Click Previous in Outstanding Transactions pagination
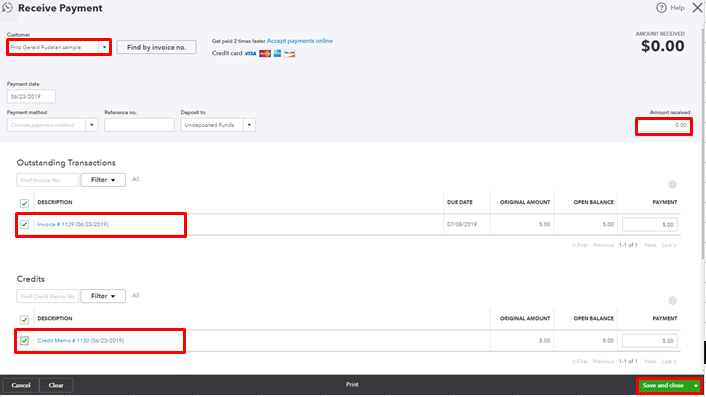The width and height of the screenshot is (706, 397). coord(603,245)
